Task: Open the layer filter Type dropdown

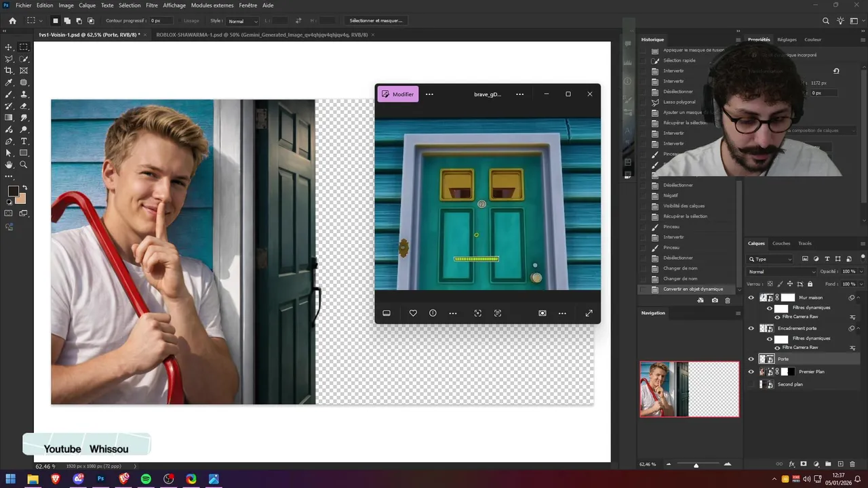Action: pyautogui.click(x=770, y=259)
